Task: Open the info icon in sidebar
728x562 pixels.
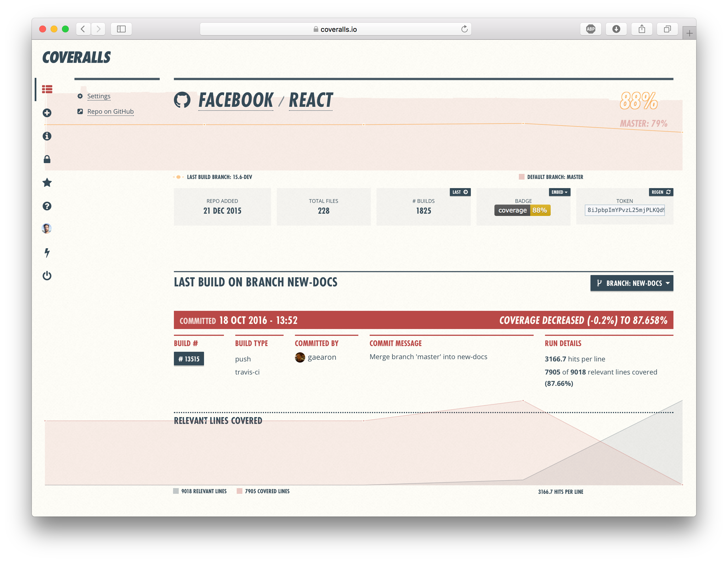Action: pos(47,136)
